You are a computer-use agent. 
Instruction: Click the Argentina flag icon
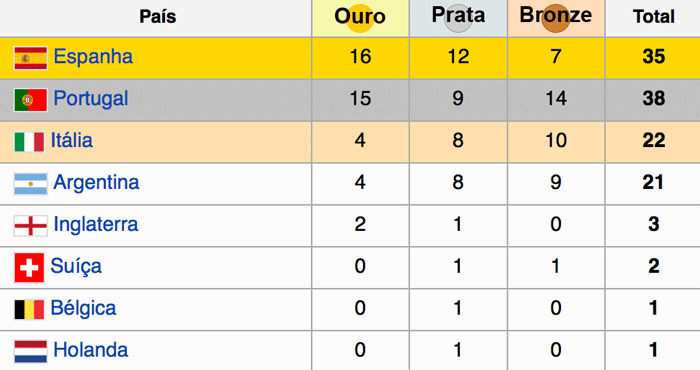tap(30, 184)
